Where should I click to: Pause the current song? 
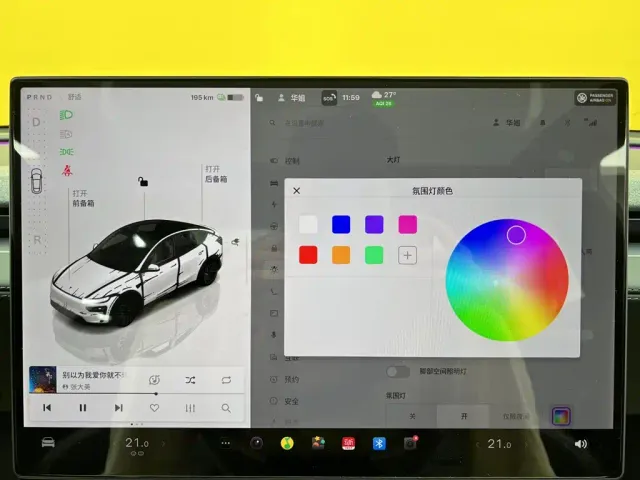(83, 408)
